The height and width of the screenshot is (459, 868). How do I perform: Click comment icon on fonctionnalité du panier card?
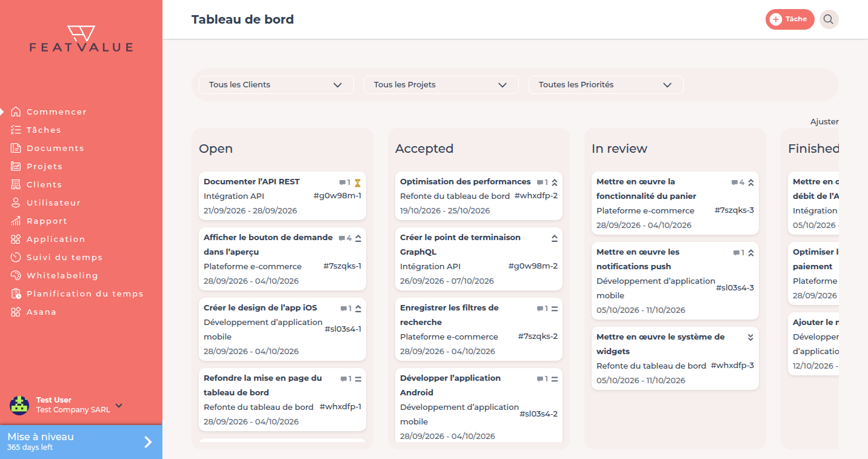click(735, 183)
